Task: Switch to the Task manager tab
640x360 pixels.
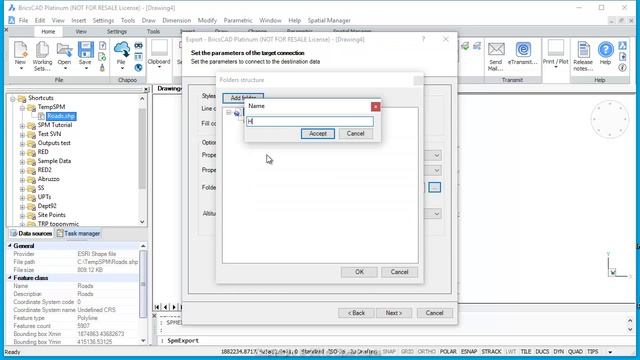Action: pos(78,233)
